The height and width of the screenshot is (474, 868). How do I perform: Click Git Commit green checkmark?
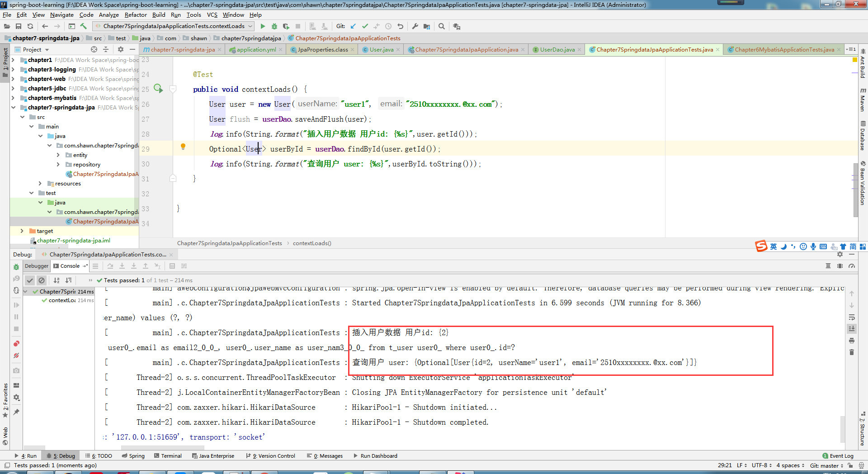[365, 26]
